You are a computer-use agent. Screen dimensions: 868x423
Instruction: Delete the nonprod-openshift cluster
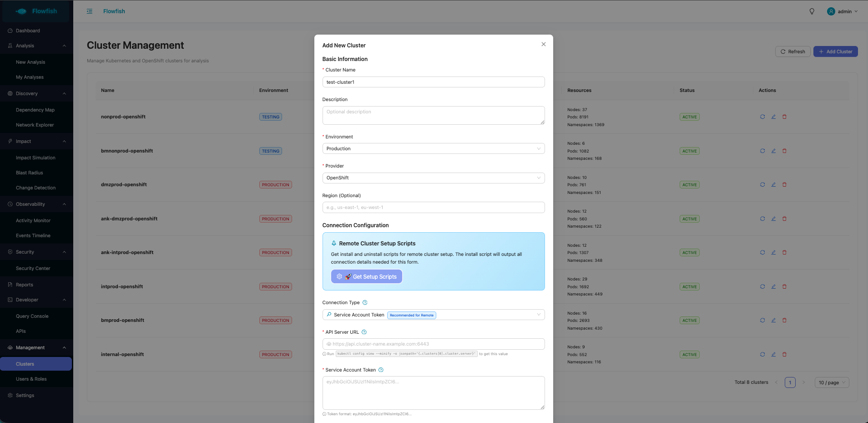click(784, 117)
